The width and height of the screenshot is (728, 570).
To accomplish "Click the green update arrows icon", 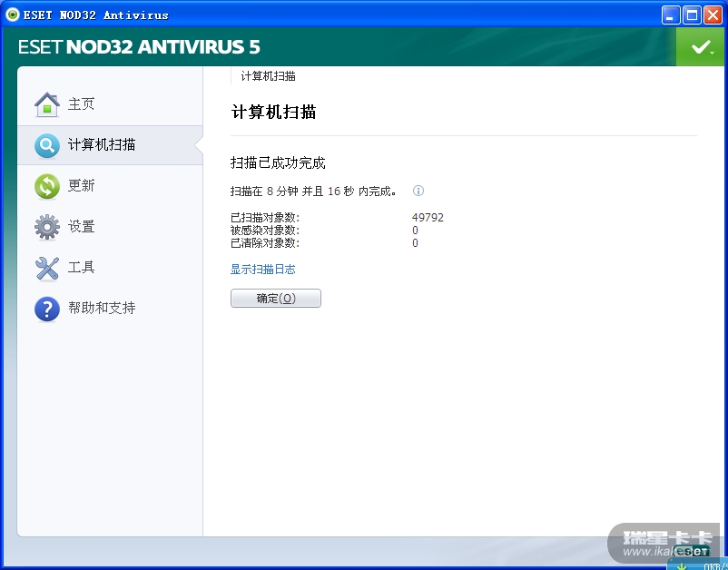I will coord(47,186).
